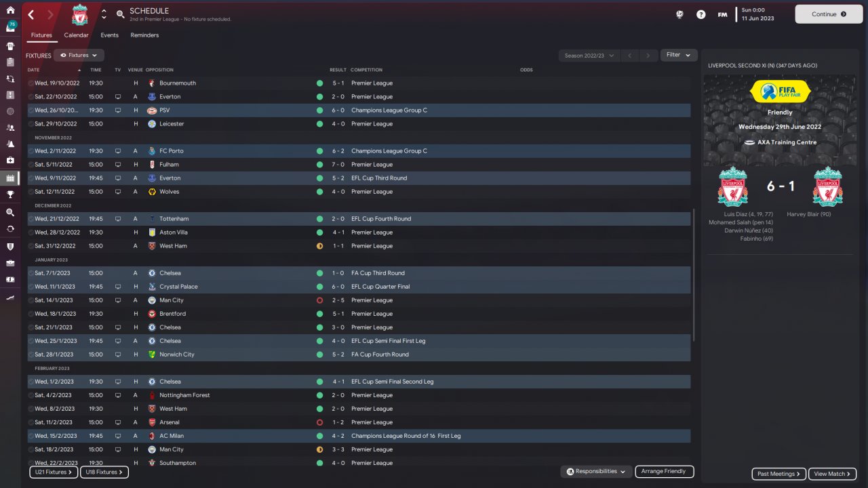Toggle the tick circle for Fulham fixture
The height and width of the screenshot is (488, 868).
coord(31,165)
